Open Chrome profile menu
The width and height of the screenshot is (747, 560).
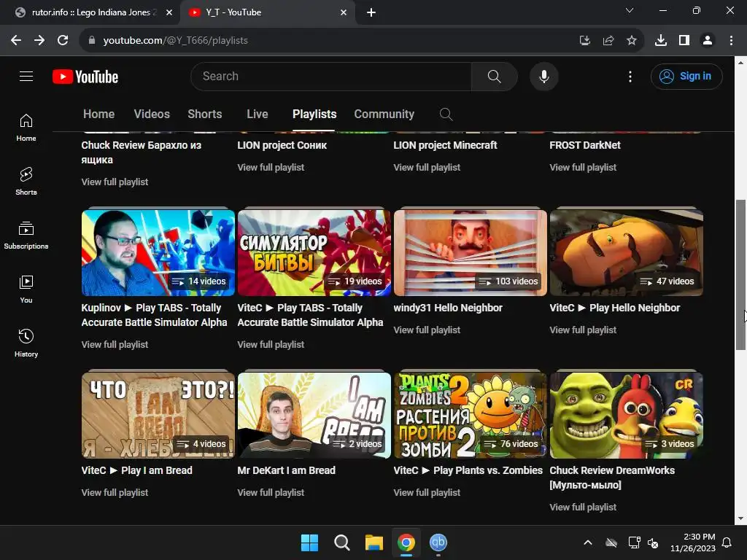[x=708, y=41]
